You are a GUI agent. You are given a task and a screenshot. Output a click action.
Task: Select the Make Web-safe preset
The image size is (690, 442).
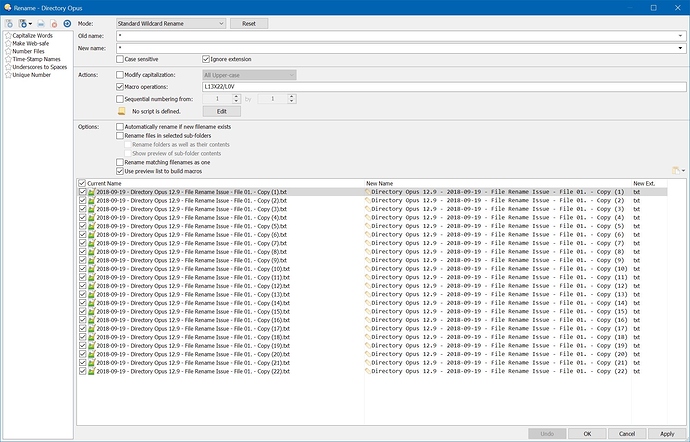click(31, 43)
